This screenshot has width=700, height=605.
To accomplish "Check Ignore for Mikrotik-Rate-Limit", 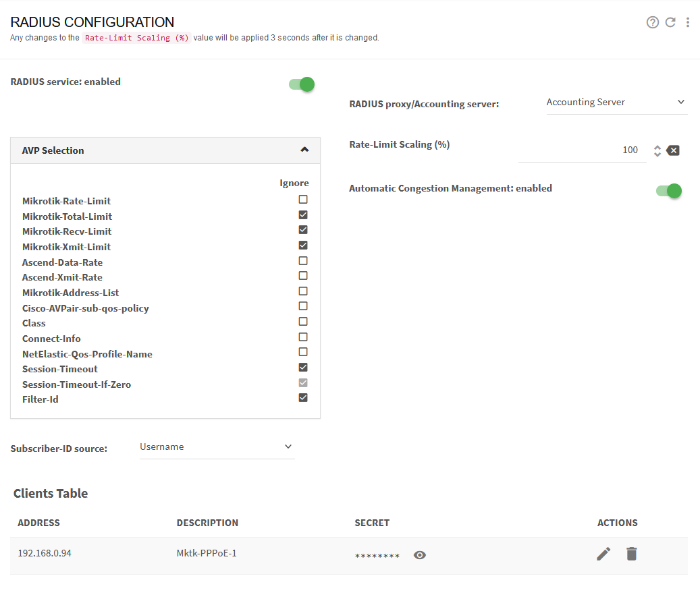I will [x=302, y=199].
